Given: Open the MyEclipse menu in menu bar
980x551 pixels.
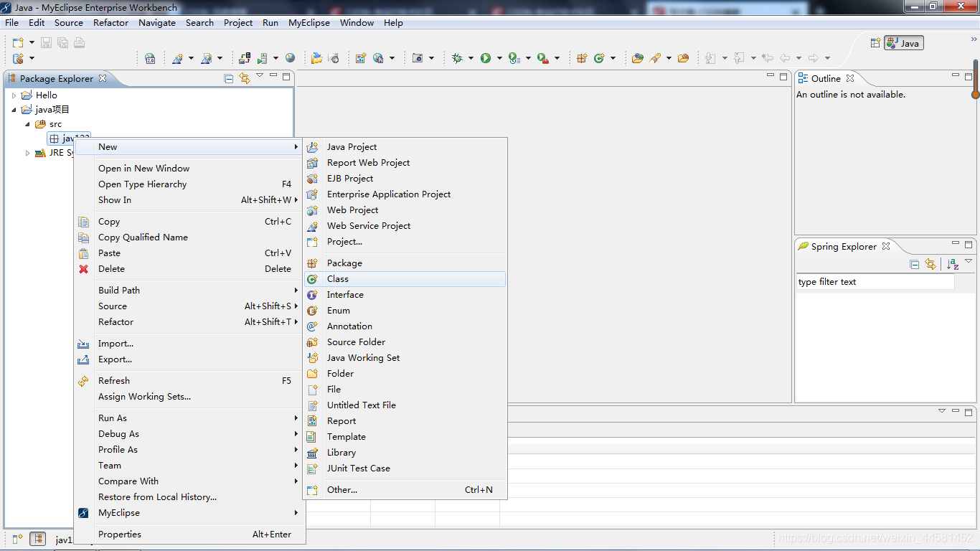Looking at the screenshot, I should [x=309, y=22].
